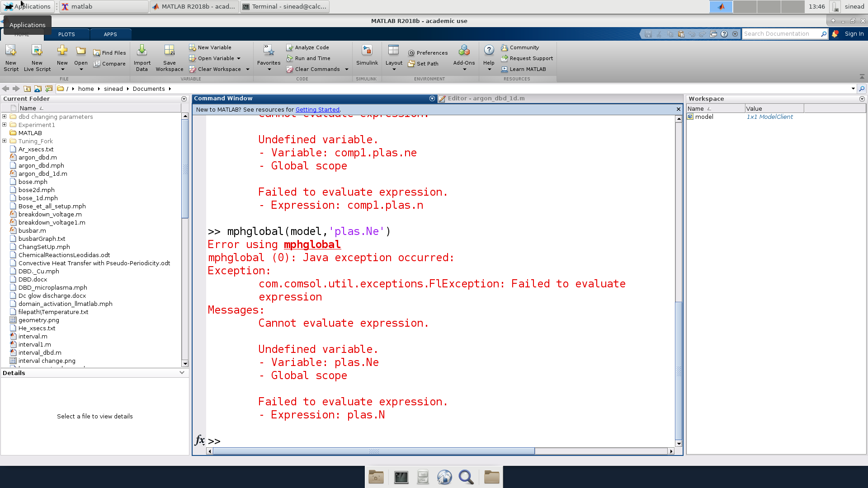This screenshot has width=868, height=488.
Task: Expand the Tuning_Fork folder
Action: coord(5,141)
